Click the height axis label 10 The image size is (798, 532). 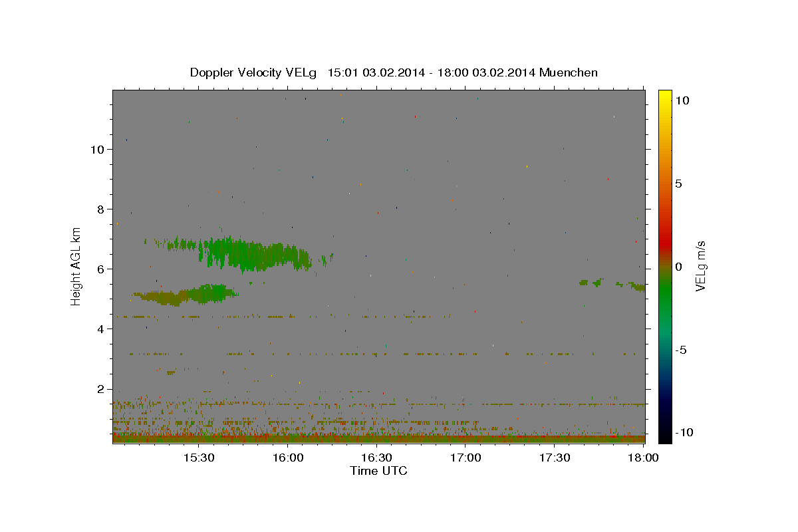(x=98, y=150)
